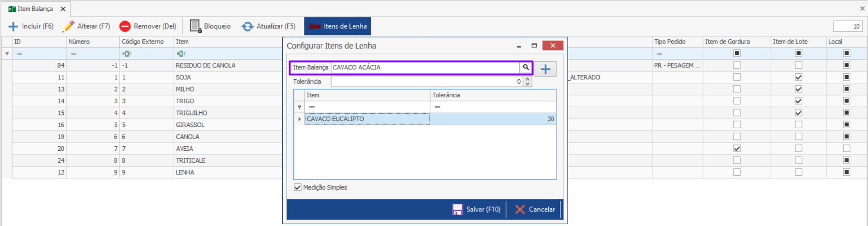The height and width of the screenshot is (226, 868).
Task: Toggle Item de Lote checkbox for MILHO row
Action: pos(798,89)
